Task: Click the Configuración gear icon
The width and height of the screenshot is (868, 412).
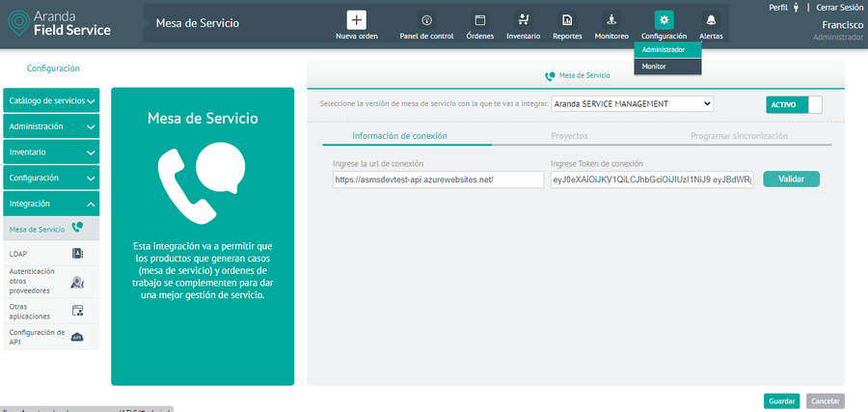Action: click(665, 20)
